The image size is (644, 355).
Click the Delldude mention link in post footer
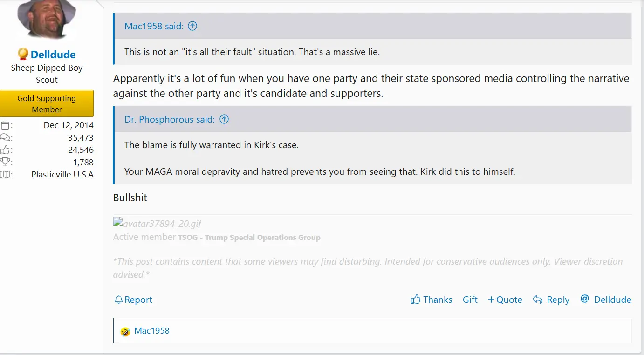tap(612, 300)
